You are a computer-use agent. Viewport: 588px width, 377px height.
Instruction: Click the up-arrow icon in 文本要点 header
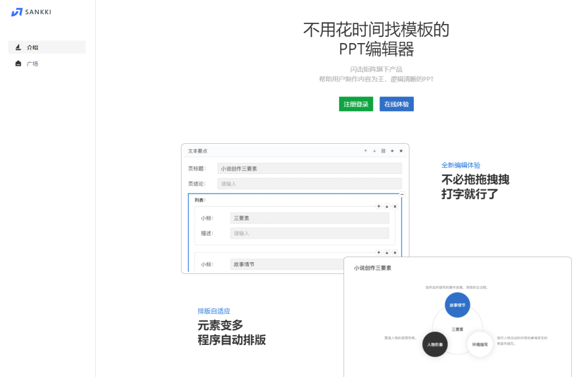(365, 151)
